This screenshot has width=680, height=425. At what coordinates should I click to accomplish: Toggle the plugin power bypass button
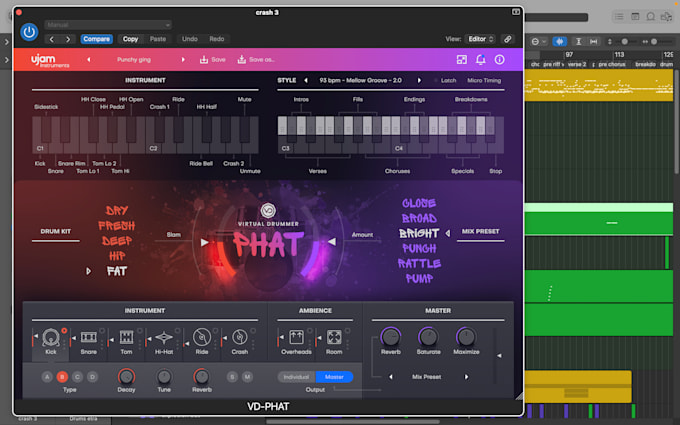29,32
